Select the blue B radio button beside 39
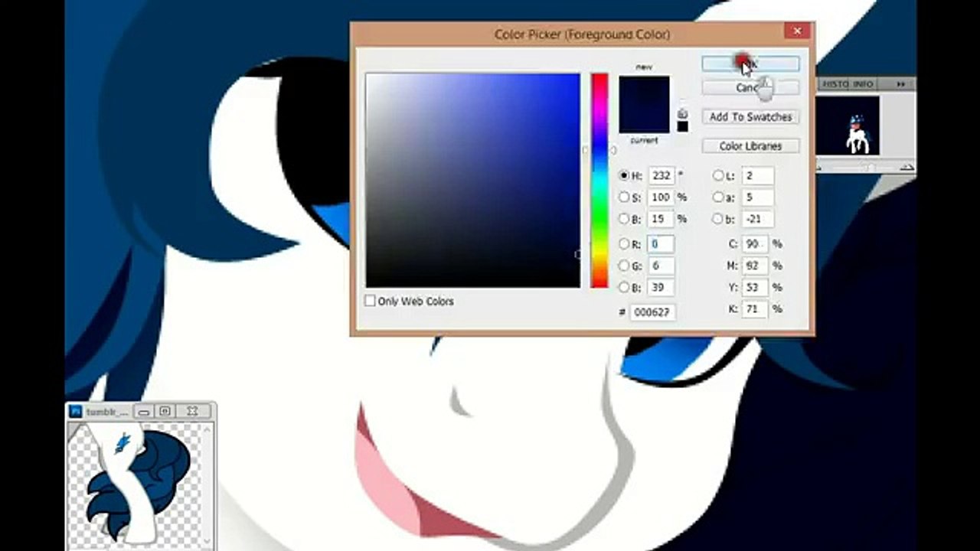Viewport: 980px width, 551px height. (624, 288)
